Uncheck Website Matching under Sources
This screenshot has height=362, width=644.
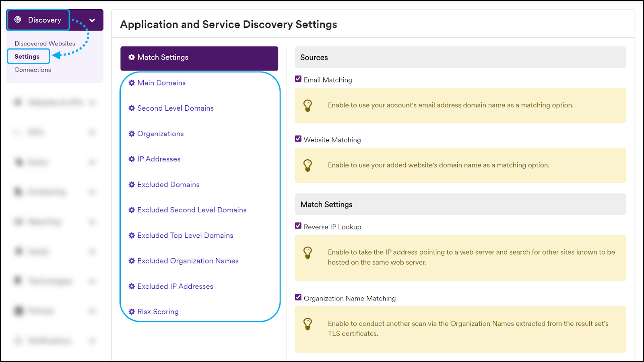(x=298, y=138)
